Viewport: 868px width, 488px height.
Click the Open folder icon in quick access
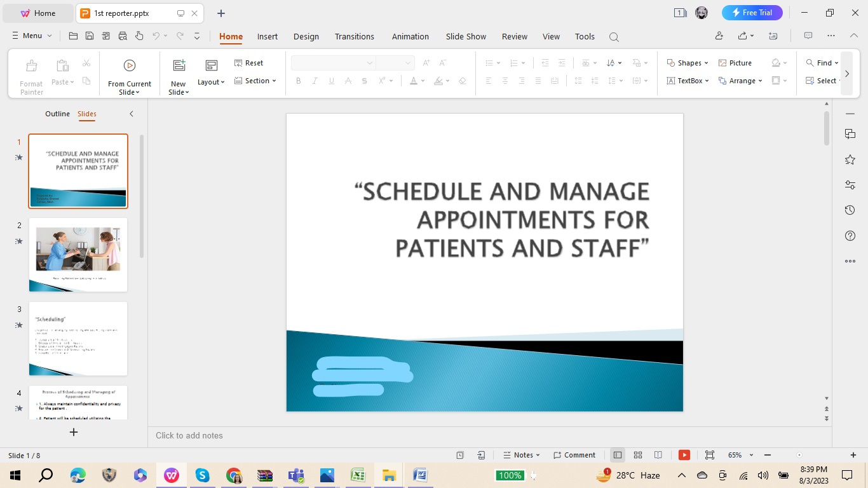[73, 36]
